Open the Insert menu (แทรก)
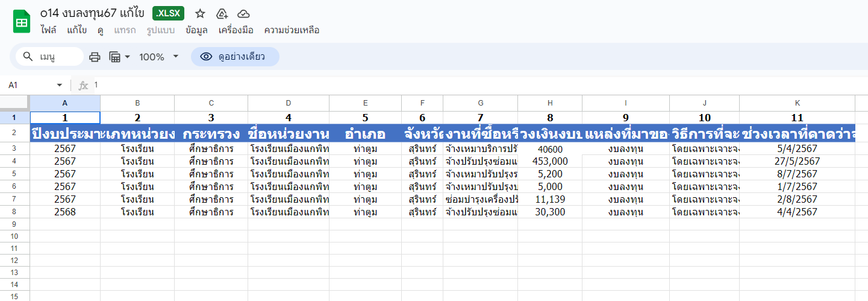This screenshot has width=868, height=301. click(x=125, y=30)
